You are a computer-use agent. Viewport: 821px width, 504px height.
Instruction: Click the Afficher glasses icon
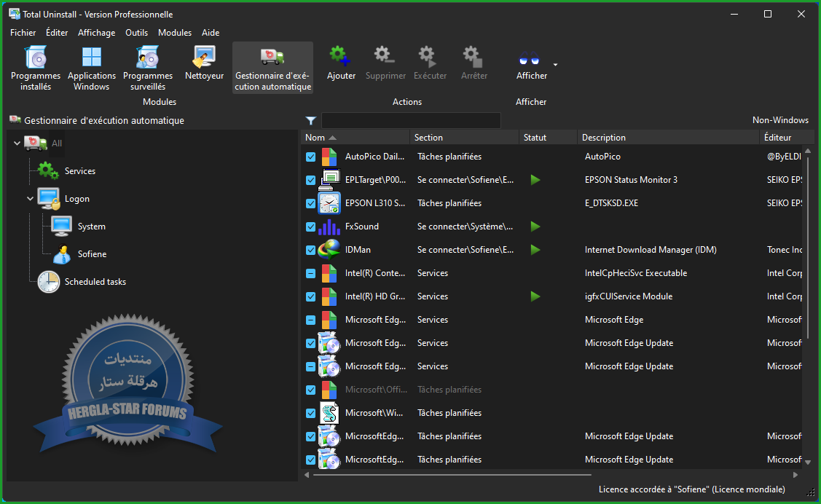(x=529, y=58)
